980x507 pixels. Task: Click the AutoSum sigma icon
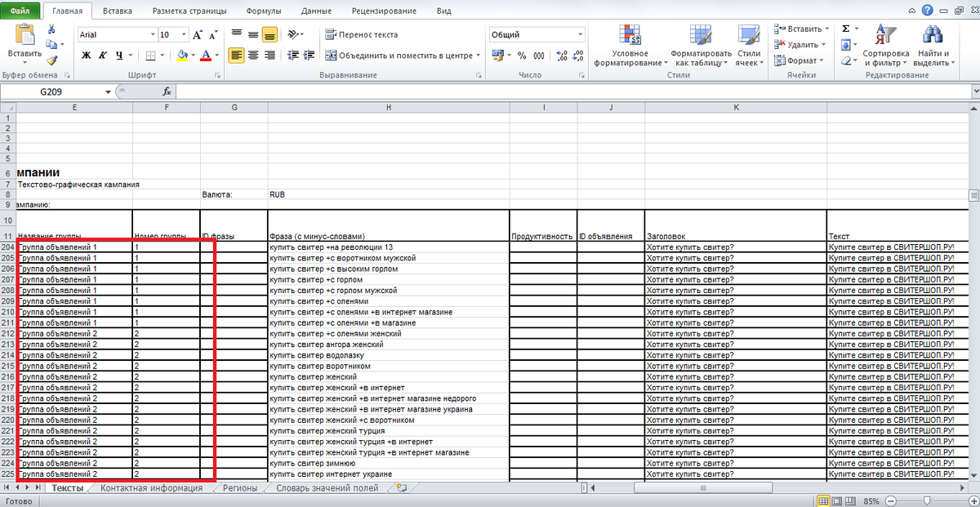click(845, 29)
